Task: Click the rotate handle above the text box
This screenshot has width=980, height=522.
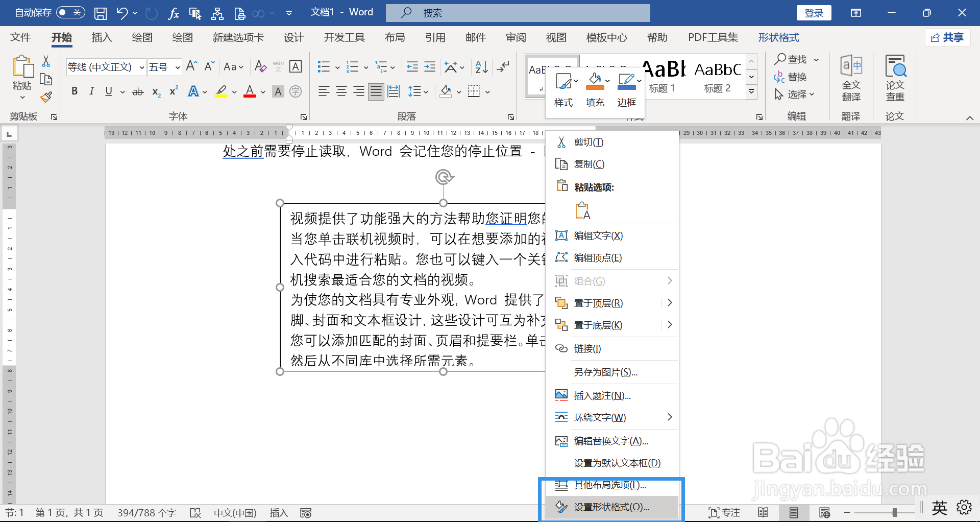Action: [x=444, y=177]
